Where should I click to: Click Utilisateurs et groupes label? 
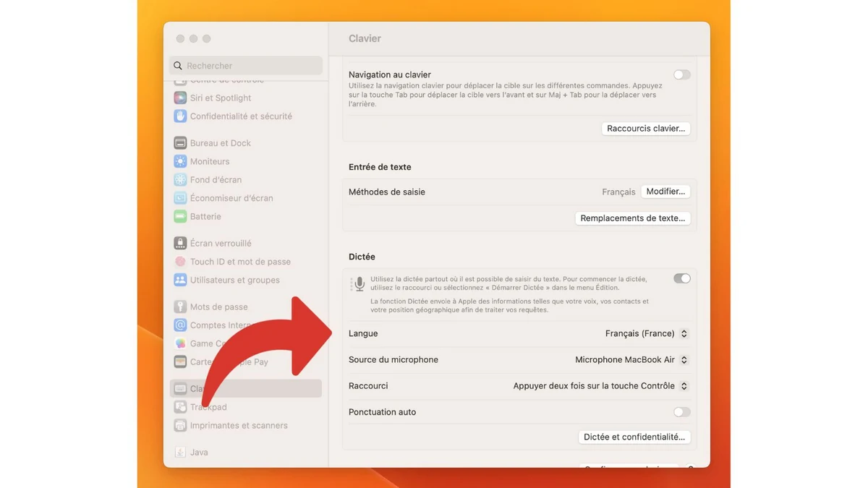(235, 280)
